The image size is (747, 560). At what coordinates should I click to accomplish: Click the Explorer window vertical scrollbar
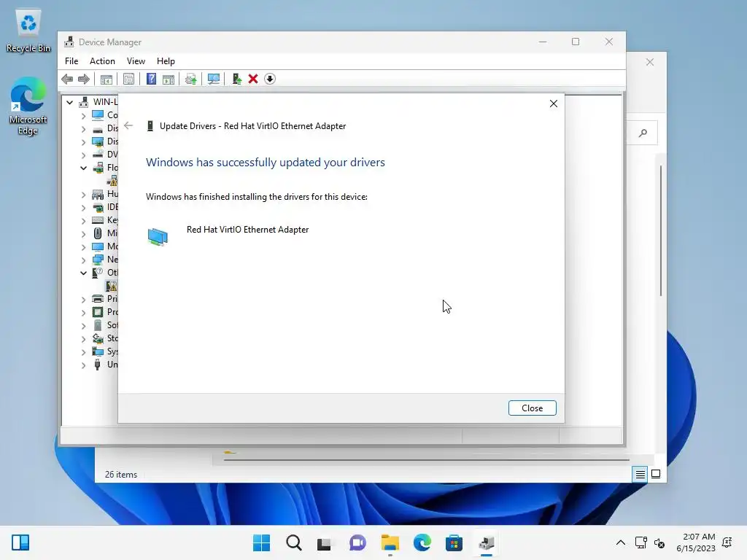click(x=661, y=231)
